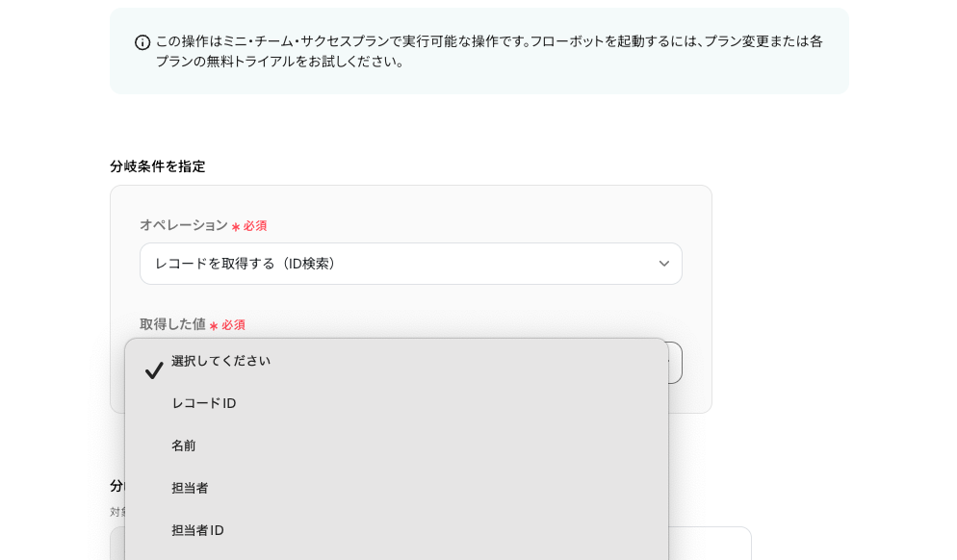Click the info icon in the notice banner
Image resolution: width=957 pixels, height=560 pixels.
point(142,42)
